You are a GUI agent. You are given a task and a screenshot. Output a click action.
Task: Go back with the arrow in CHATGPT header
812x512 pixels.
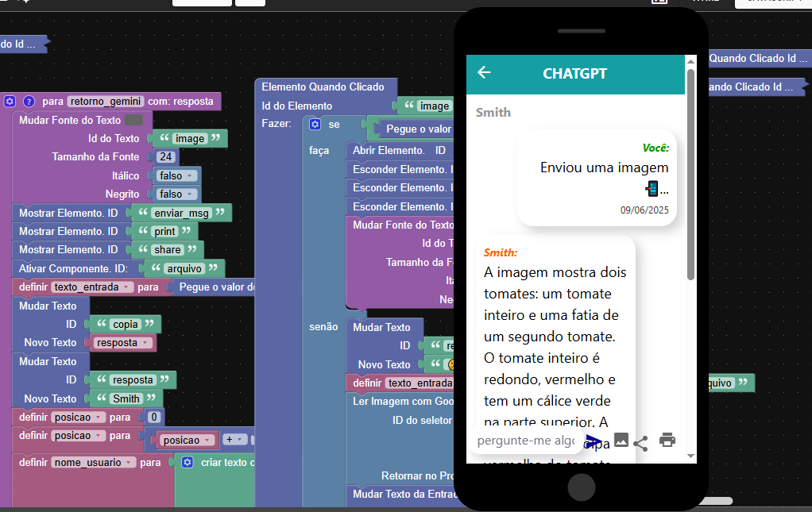484,72
